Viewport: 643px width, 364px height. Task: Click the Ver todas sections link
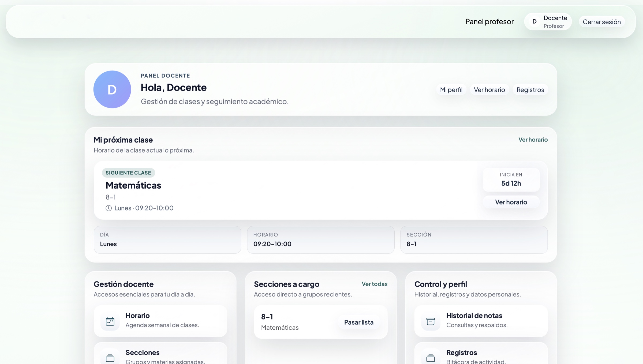point(374,284)
